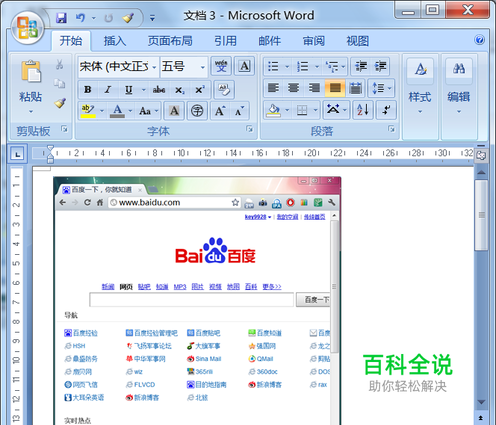Open the Editing (binoculars) menu
The height and width of the screenshot is (425, 496).
click(459, 86)
